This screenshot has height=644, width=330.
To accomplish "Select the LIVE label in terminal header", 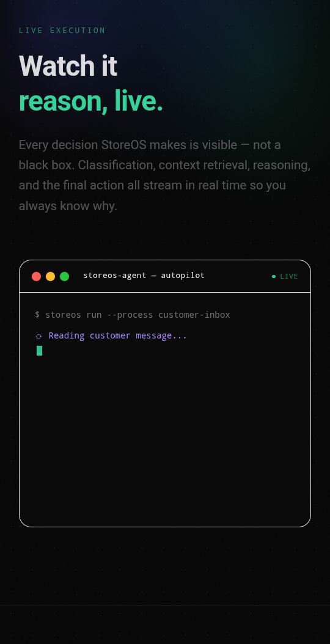I will (x=289, y=276).
